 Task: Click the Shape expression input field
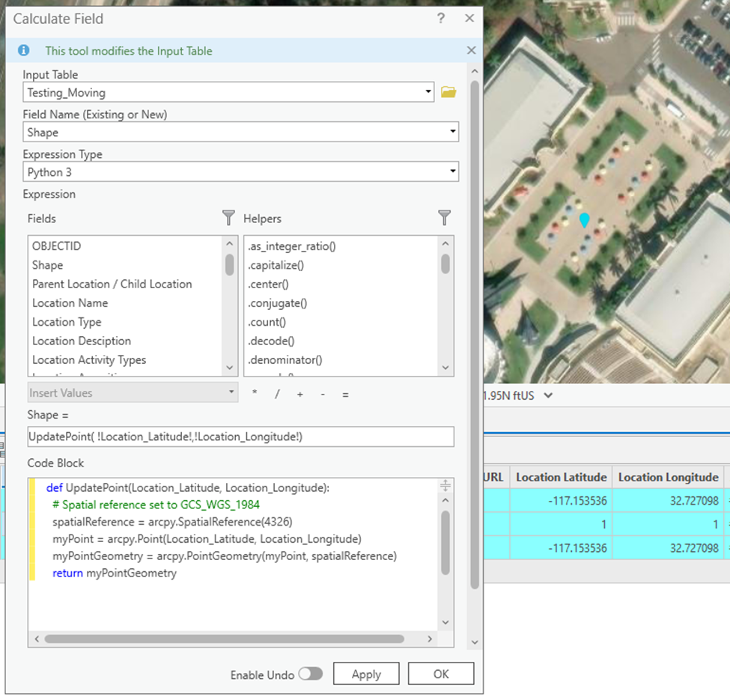(240, 436)
